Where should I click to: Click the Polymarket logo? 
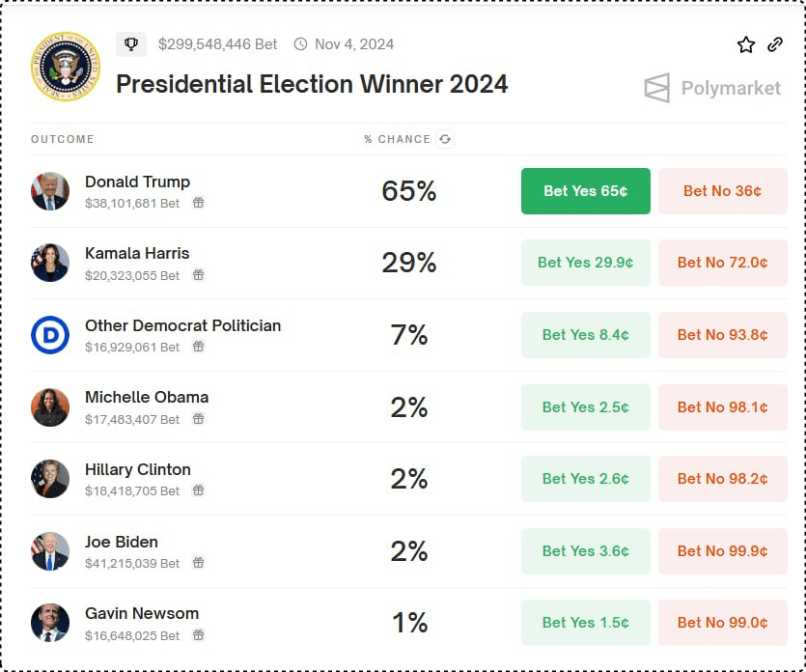tap(712, 88)
